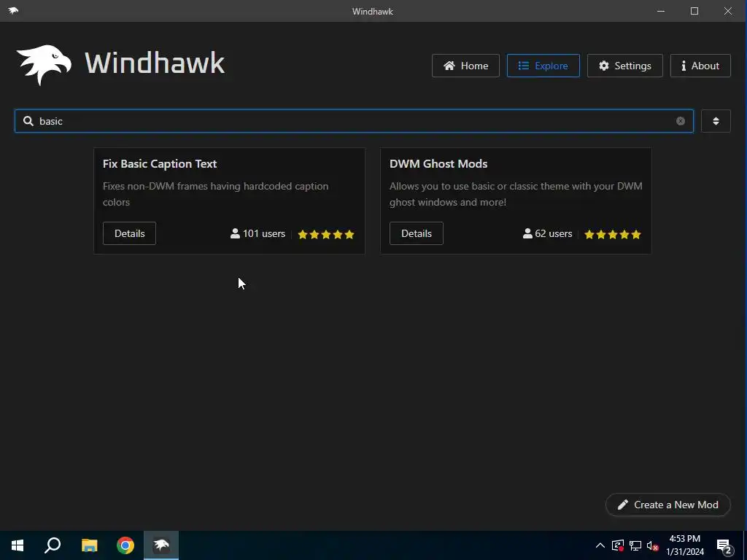
Task: Clear the search text with the X icon
Action: coord(681,121)
